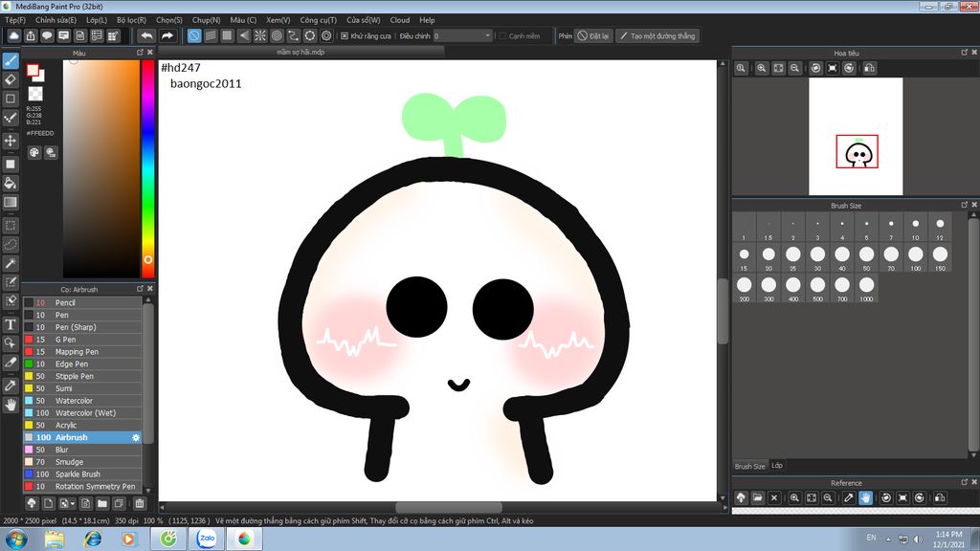Open the Điều chỉnh correction dropdown

pyautogui.click(x=463, y=36)
